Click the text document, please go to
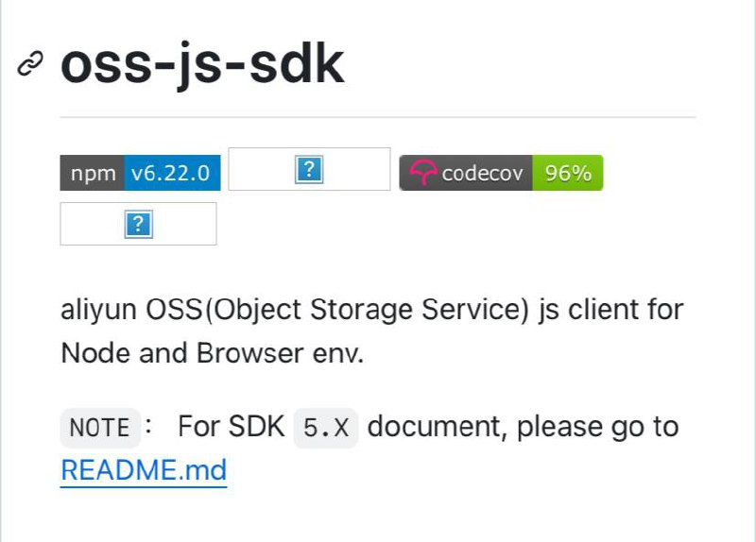This screenshot has height=542, width=756. coord(524,428)
